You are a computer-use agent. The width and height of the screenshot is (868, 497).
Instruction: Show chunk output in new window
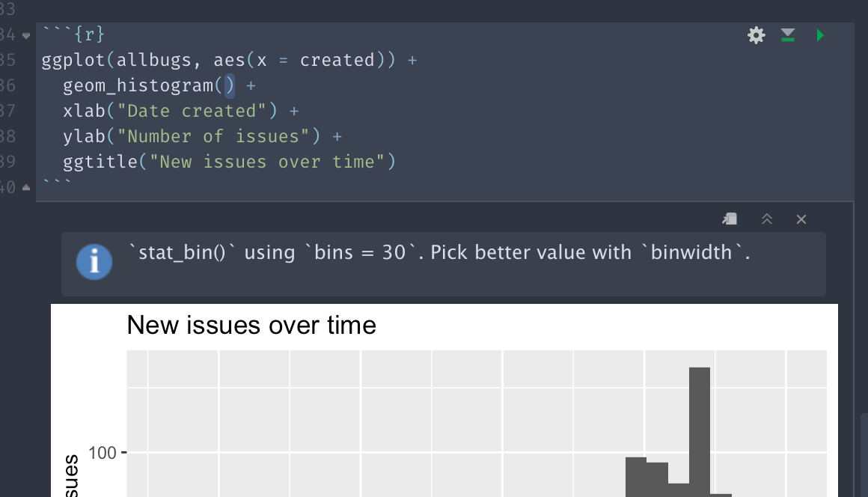[730, 219]
